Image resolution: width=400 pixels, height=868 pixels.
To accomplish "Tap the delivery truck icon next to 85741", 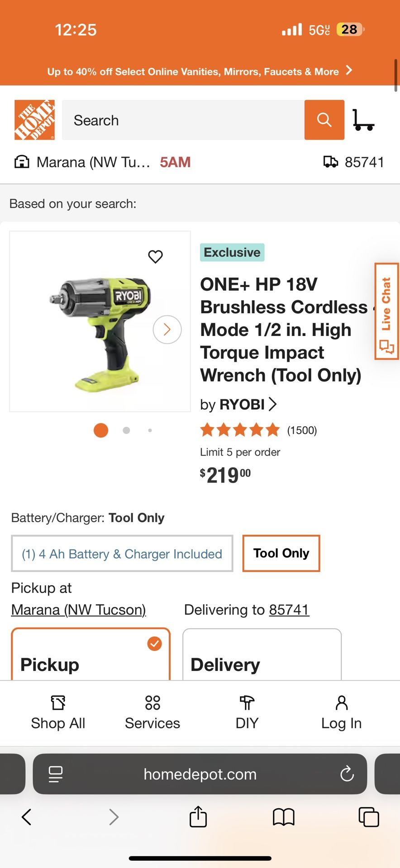I will click(332, 161).
